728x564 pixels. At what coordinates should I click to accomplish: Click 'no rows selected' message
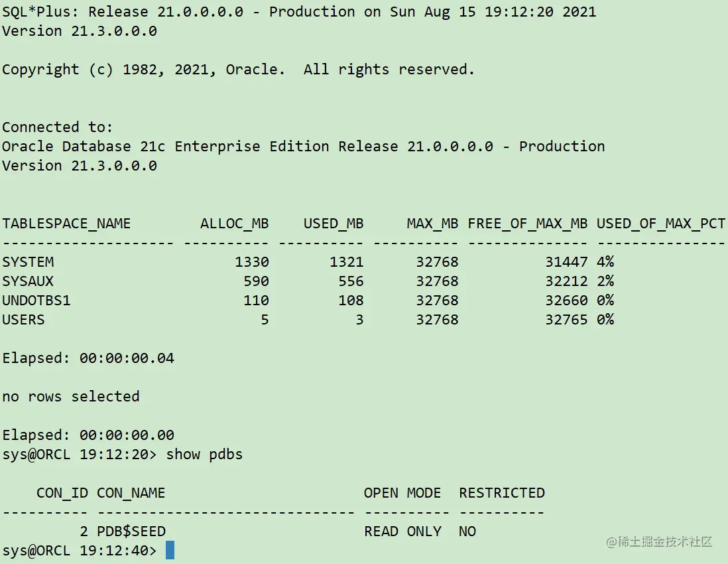pos(70,396)
